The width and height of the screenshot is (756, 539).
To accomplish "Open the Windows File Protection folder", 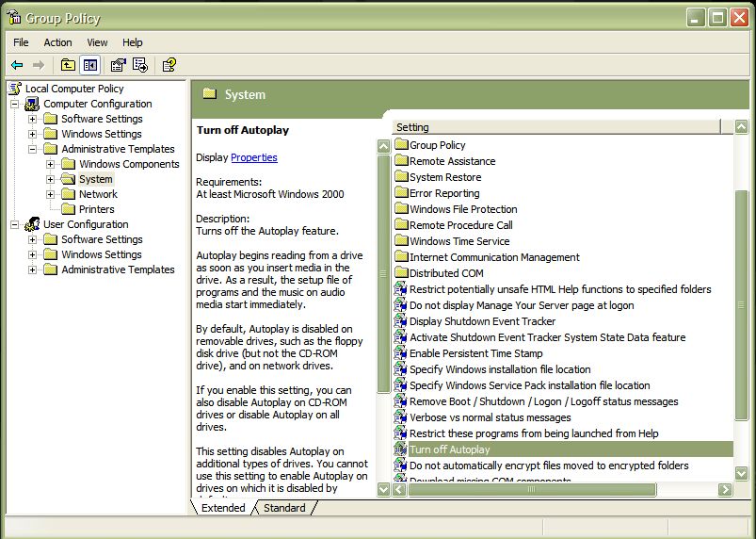I will pos(456,208).
